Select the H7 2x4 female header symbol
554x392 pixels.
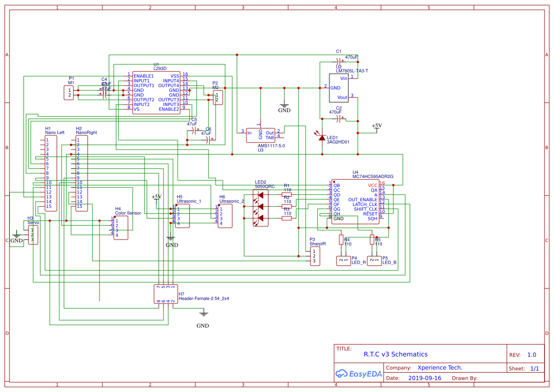point(166,294)
